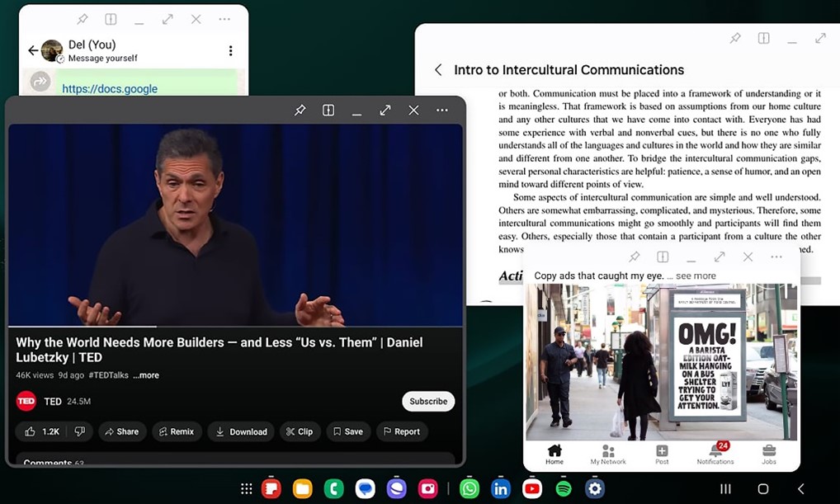Open LinkedIn My Network tab
The image size is (840, 504).
pyautogui.click(x=608, y=455)
